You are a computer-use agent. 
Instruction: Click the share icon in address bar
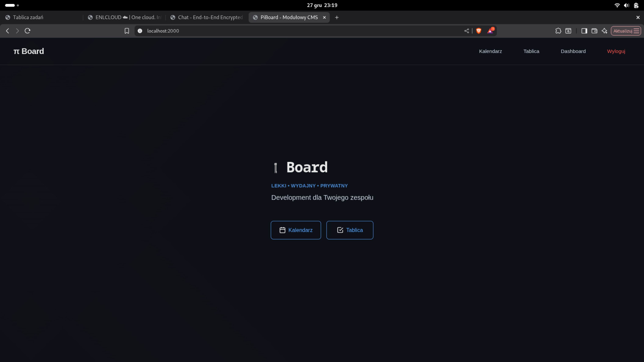click(x=467, y=31)
